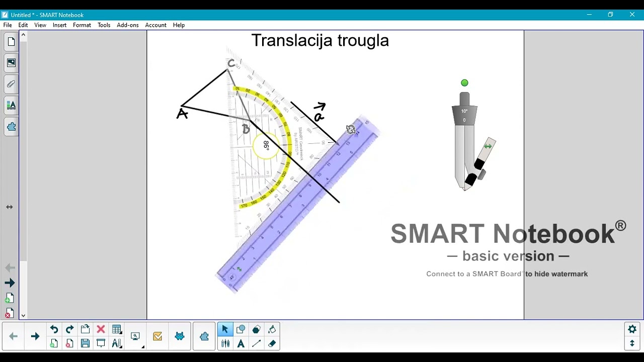Open the Properties tab in sidebar
Viewport: 644px width, 362px height.
(x=11, y=105)
